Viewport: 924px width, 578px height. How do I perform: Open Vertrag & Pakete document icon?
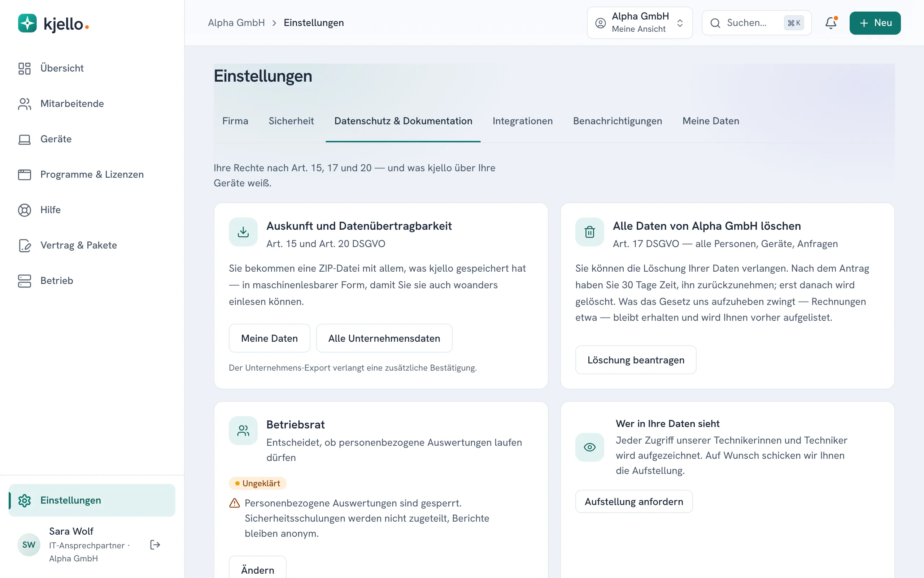[x=25, y=245]
